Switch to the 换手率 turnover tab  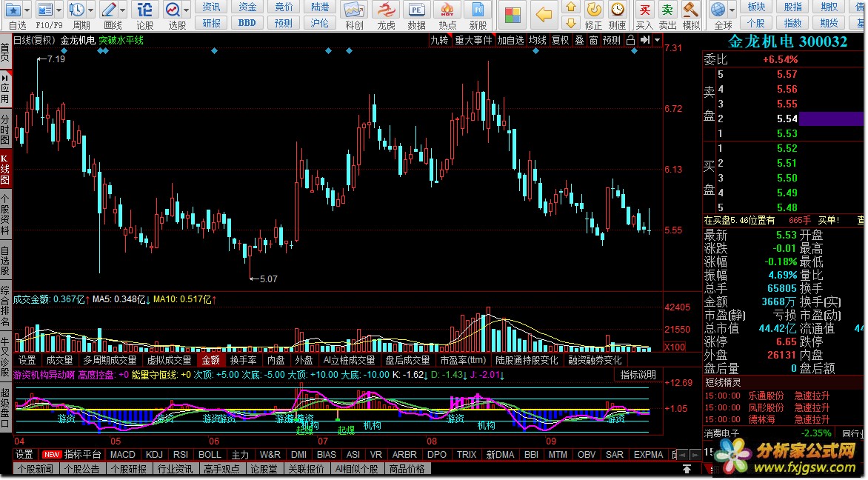243,361
